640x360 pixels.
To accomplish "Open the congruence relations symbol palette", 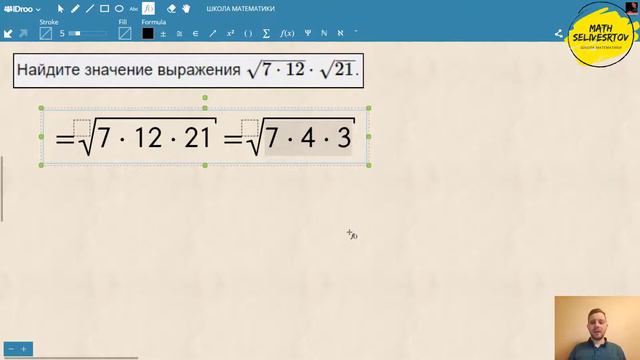I will (179, 34).
